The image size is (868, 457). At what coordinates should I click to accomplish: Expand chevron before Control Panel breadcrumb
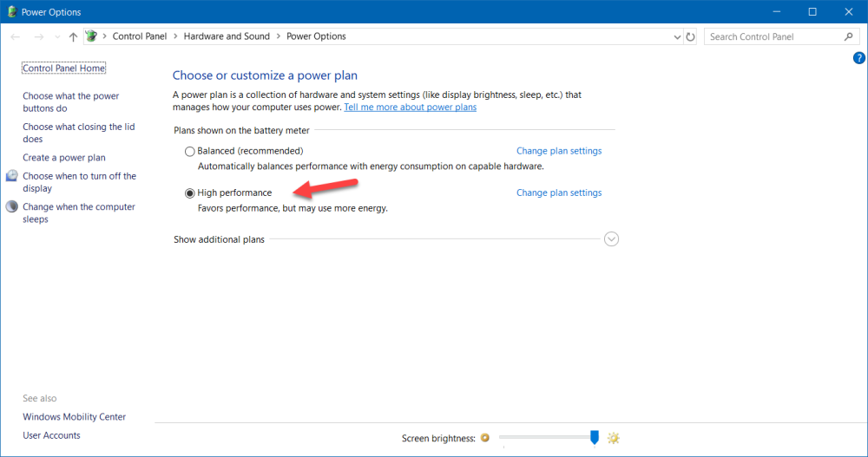tap(105, 36)
